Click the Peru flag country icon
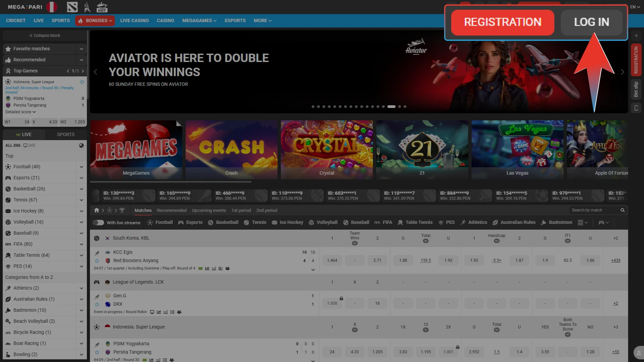The width and height of the screenshot is (644, 362). coord(52,7)
